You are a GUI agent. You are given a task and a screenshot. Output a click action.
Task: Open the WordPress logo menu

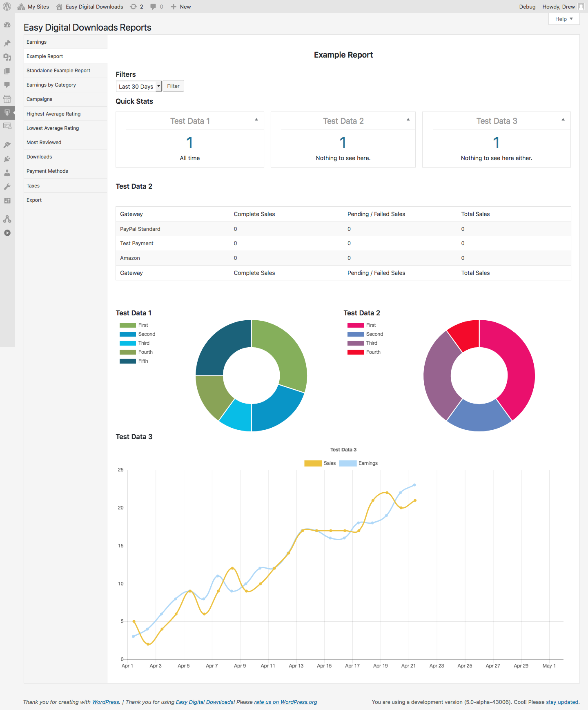pyautogui.click(x=7, y=7)
